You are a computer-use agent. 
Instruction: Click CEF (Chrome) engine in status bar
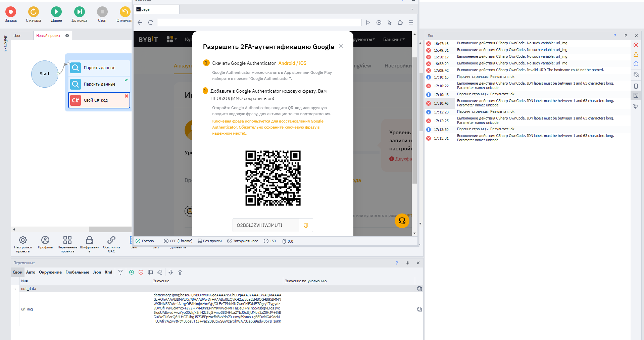(178, 241)
